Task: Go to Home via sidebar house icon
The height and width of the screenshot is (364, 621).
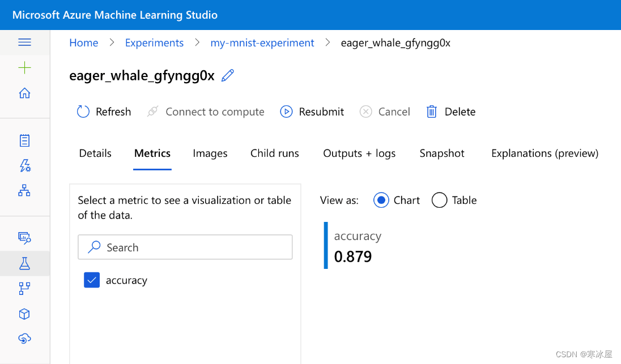Action: click(x=24, y=93)
